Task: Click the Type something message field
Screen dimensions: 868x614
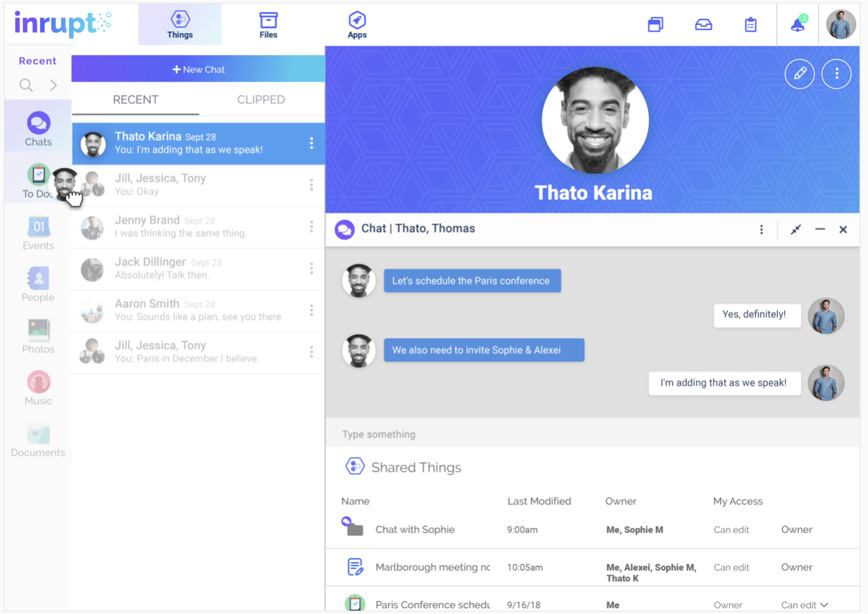Action: 592,434
